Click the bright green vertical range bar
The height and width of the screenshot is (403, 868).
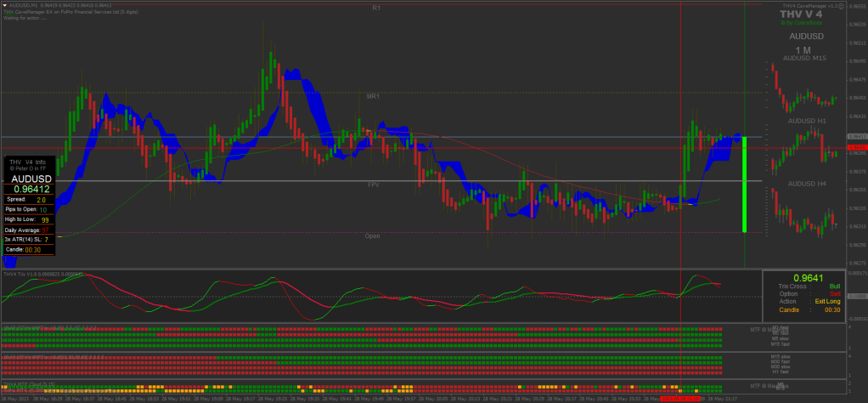click(x=745, y=184)
